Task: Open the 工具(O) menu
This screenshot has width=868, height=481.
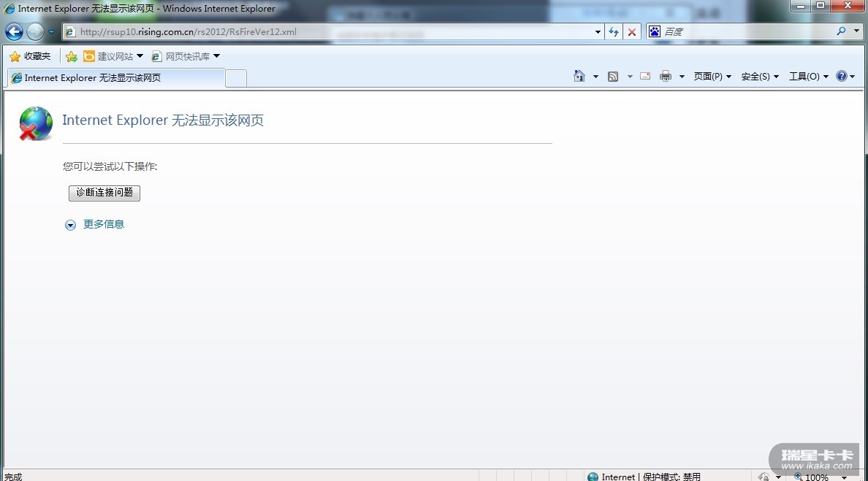Action: 809,77
